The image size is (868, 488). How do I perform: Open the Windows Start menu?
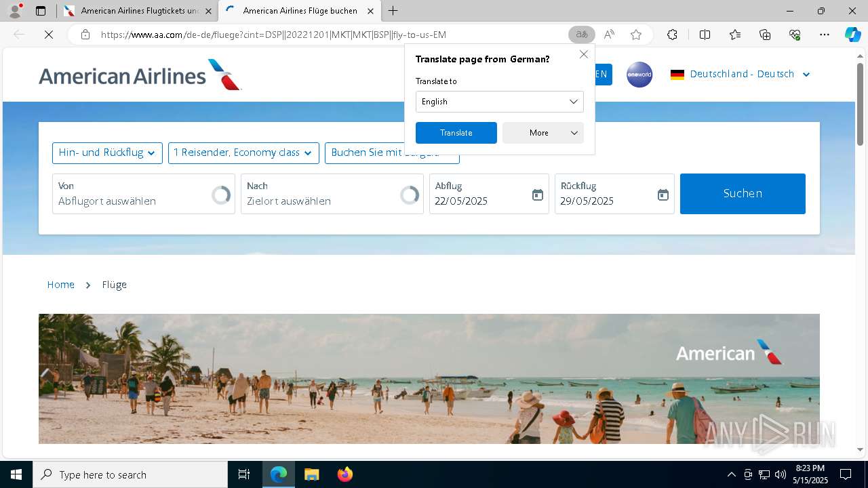coord(16,474)
